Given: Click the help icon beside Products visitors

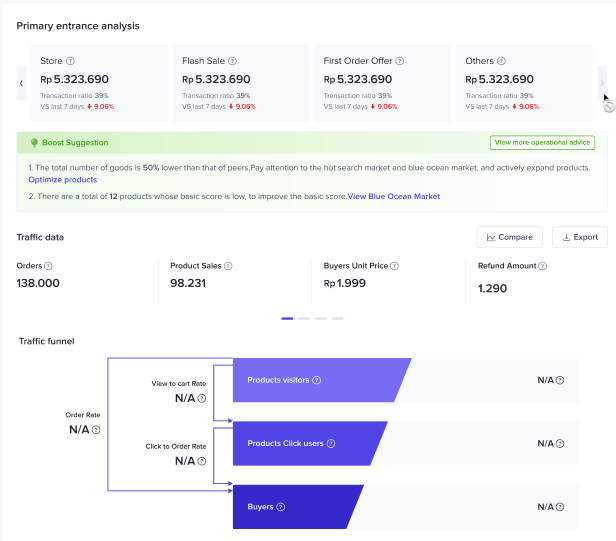Looking at the screenshot, I should tap(317, 380).
